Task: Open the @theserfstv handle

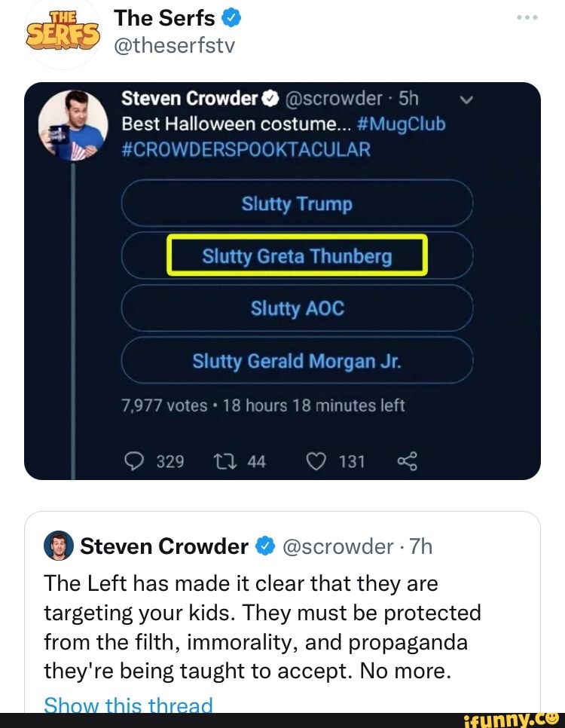Action: 174,46
